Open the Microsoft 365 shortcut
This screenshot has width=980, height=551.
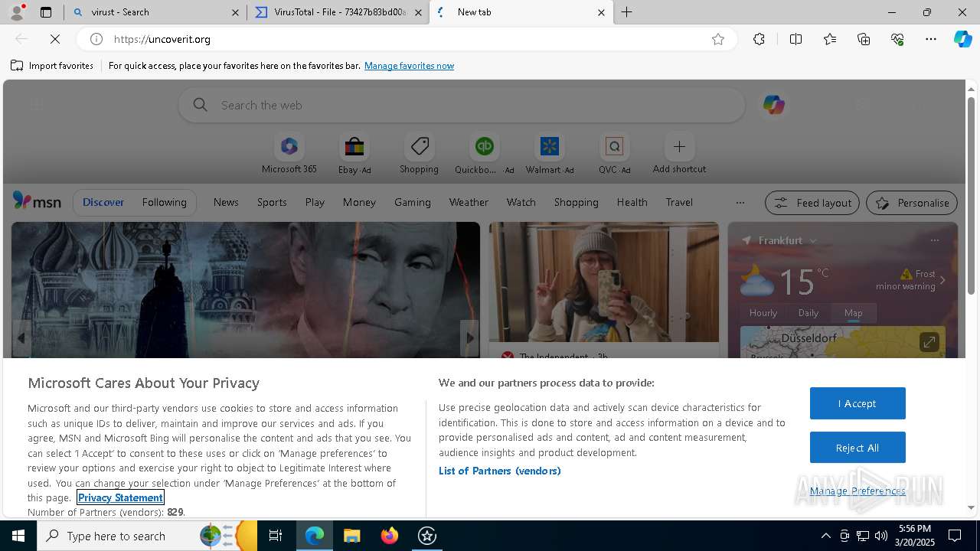pos(289,154)
